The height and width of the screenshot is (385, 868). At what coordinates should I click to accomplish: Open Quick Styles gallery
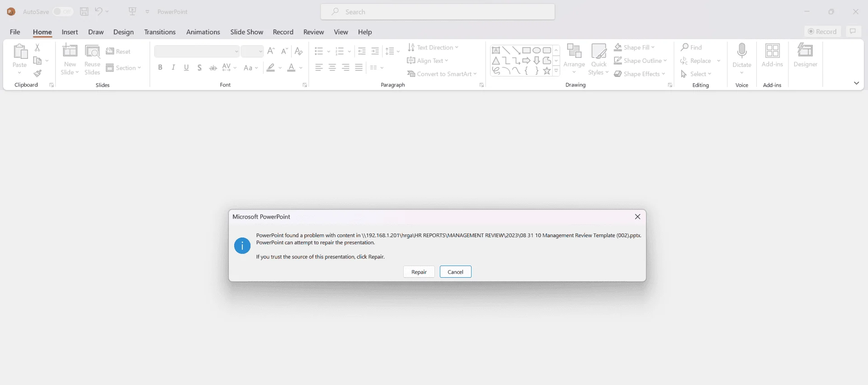(599, 59)
